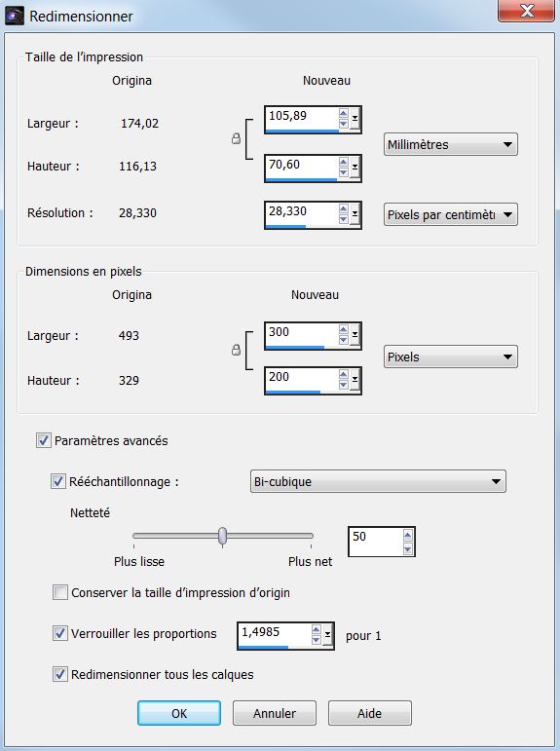Toggle Verrouiller les proportions checkbox
Screen dimensions: 560x751
(60, 633)
